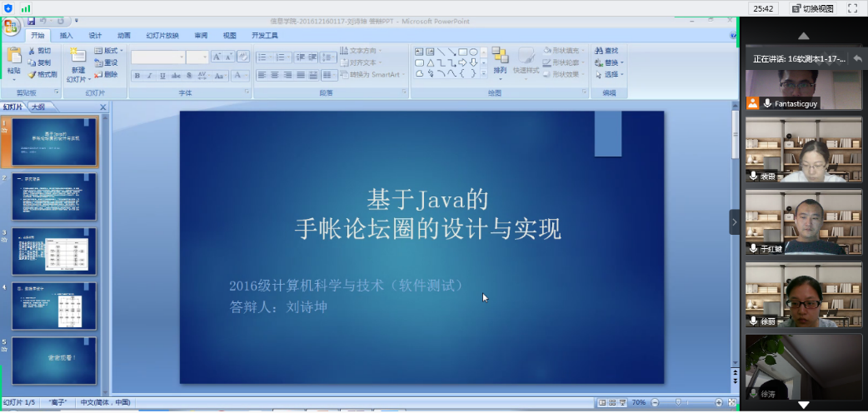Toggle Underline text formatting
868x413 pixels.
[x=162, y=75]
